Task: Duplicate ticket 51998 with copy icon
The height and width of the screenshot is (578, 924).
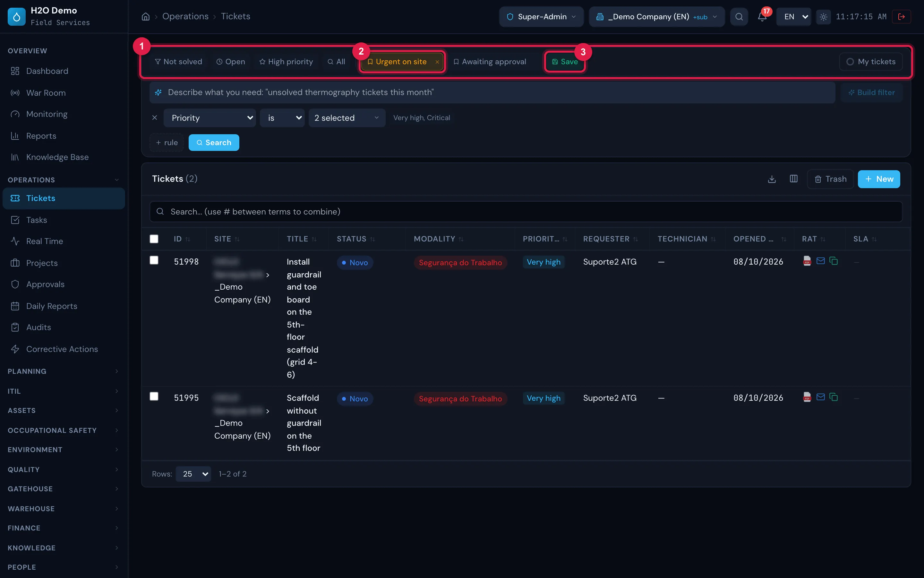Action: (x=834, y=261)
